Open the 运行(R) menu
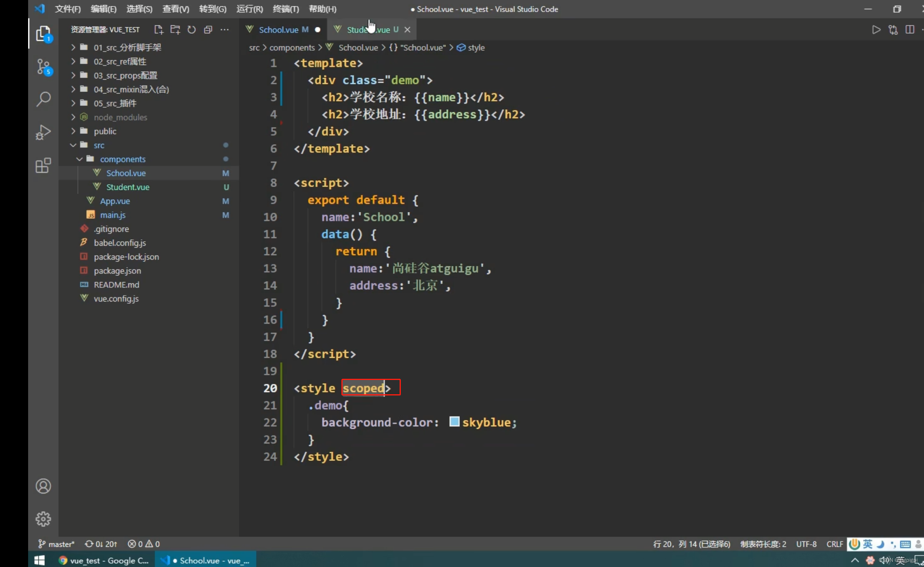This screenshot has height=567, width=924. [250, 9]
